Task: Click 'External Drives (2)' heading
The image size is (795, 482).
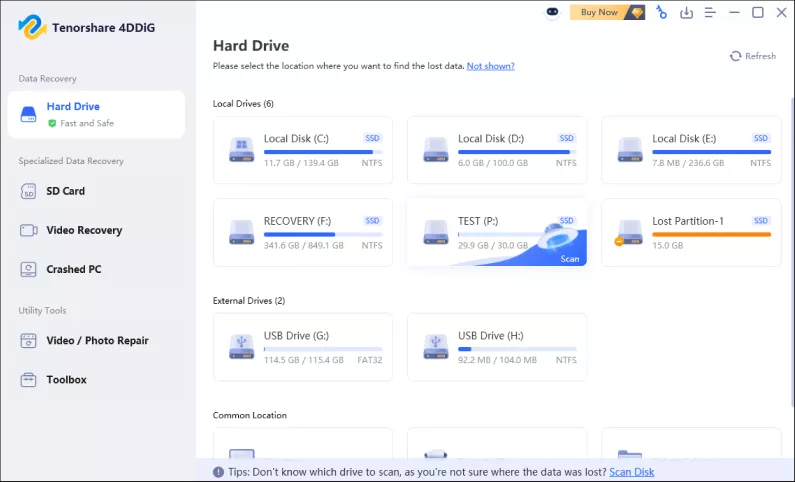Action: [x=249, y=301]
